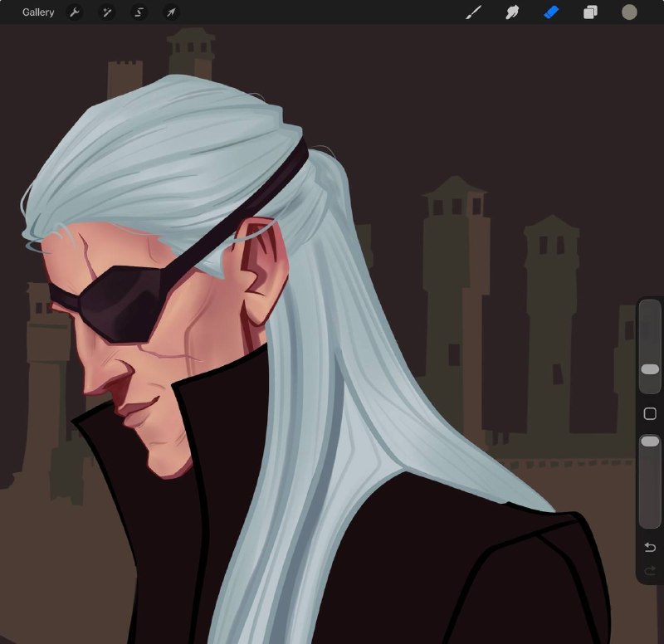Screen dimensions: 664x644
Task: Select the Brush paint tool
Action: [473, 12]
